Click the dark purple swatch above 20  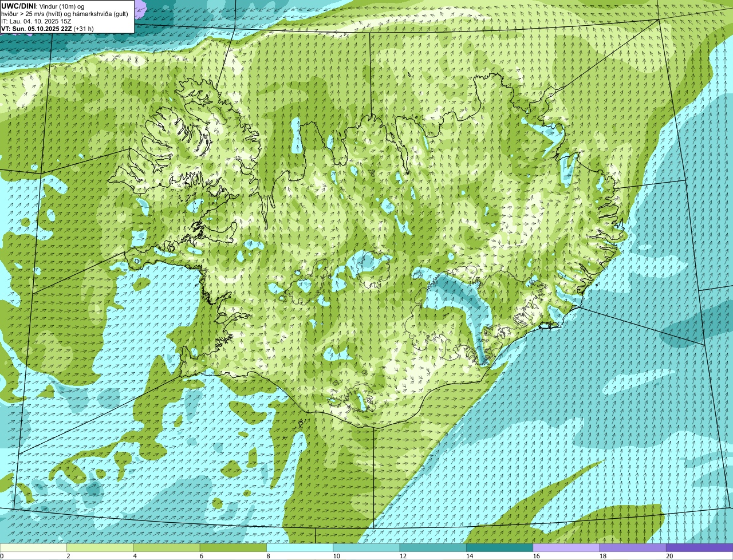tap(700, 547)
